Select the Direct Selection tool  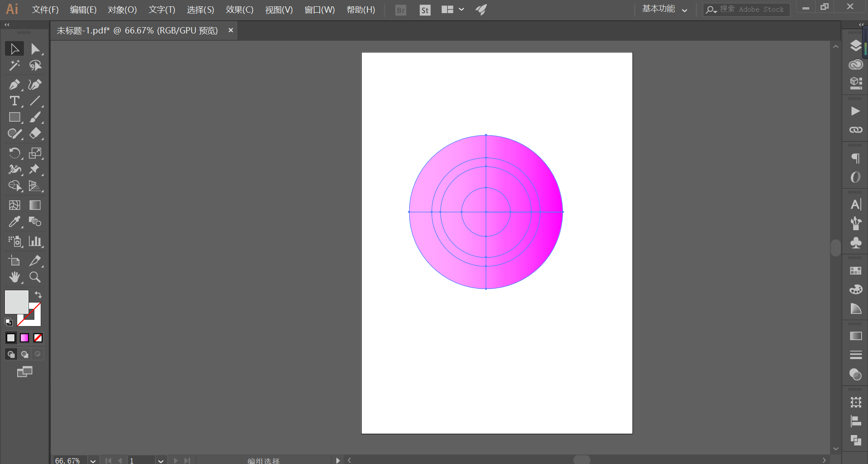coord(35,49)
